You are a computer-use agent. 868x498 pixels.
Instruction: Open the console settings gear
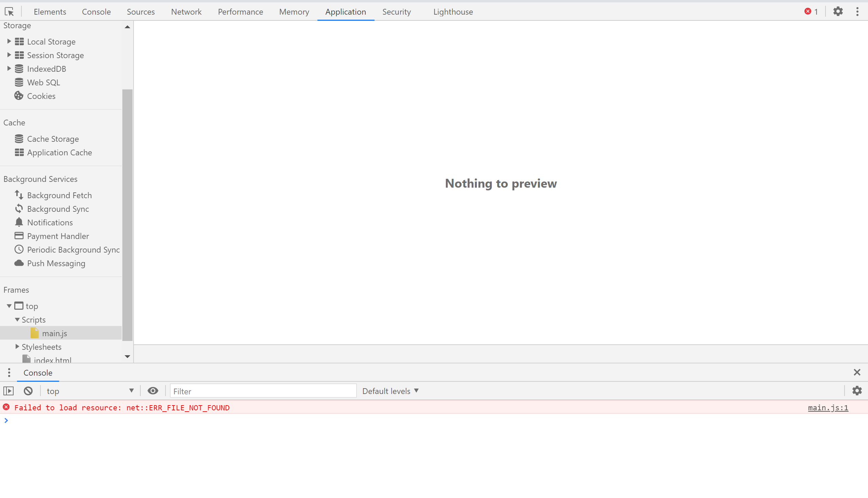pos(857,391)
